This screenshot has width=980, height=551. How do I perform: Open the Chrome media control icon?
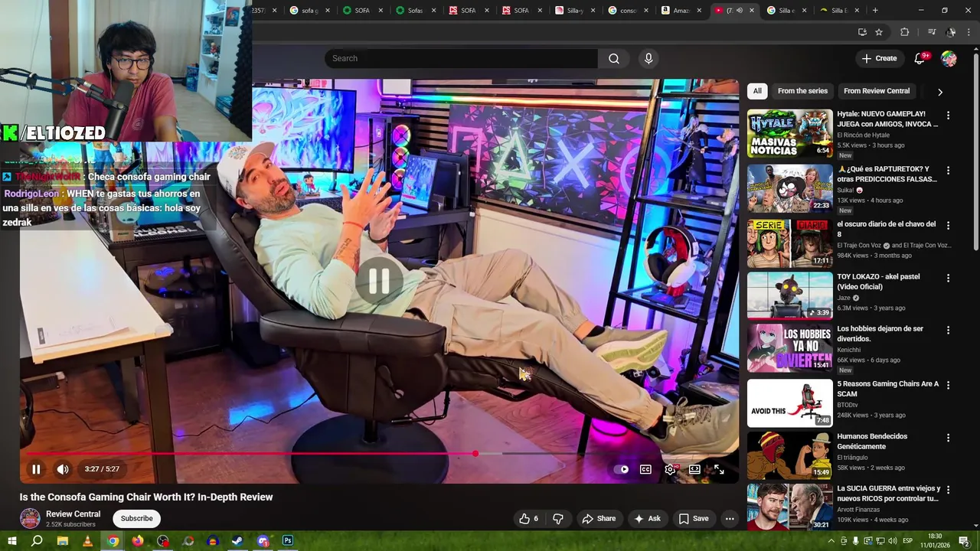tap(932, 32)
